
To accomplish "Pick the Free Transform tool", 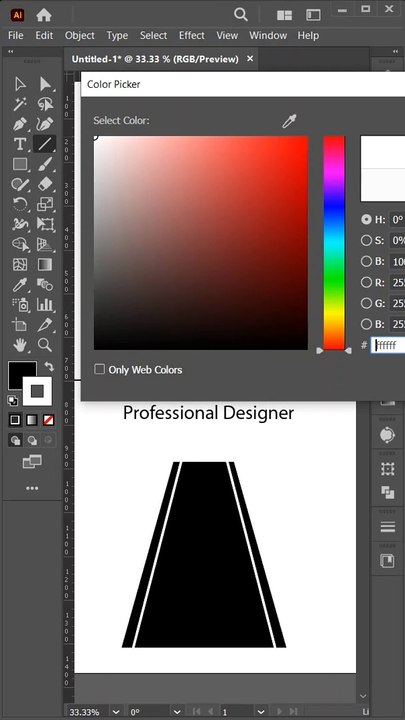I will click(45, 224).
